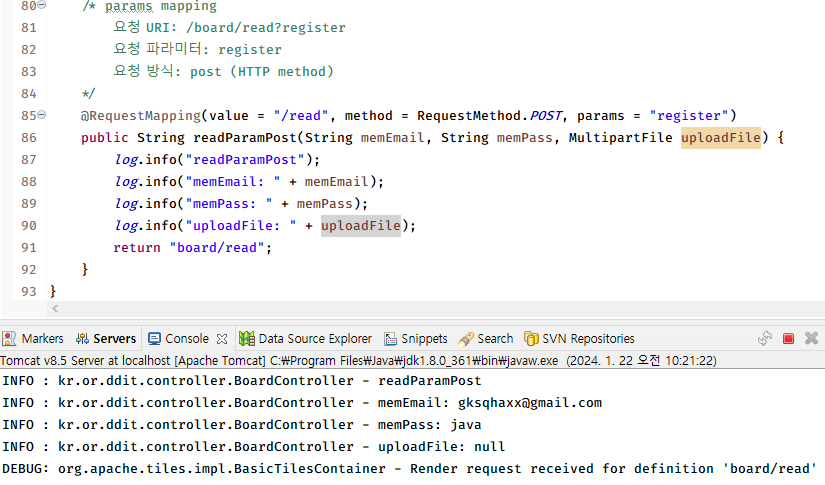Terminate the running server with the red stop button

coord(788,338)
